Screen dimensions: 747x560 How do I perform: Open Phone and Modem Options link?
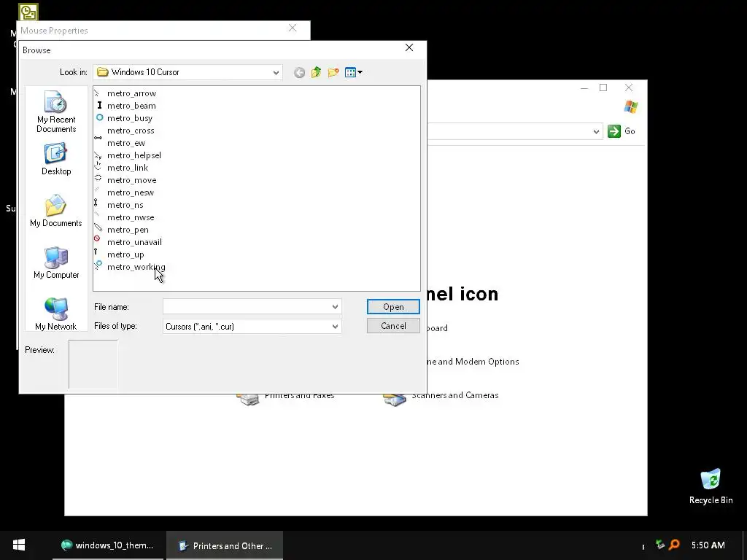(473, 362)
